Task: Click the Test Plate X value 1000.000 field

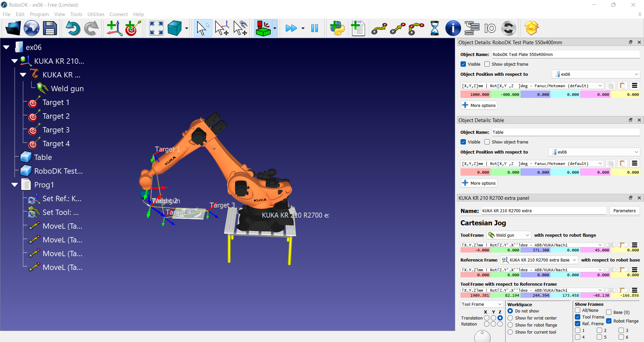Action: tap(475, 95)
